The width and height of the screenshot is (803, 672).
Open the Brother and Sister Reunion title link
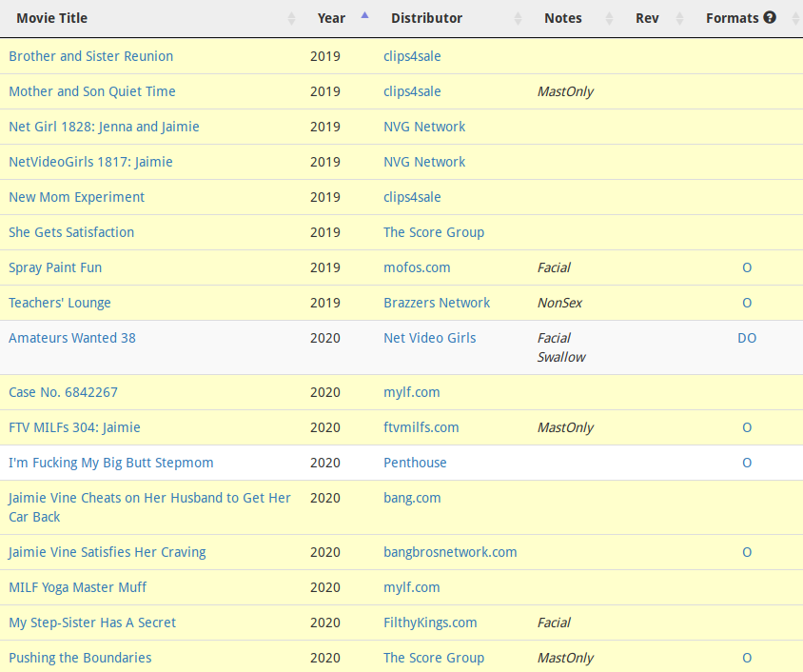click(91, 56)
